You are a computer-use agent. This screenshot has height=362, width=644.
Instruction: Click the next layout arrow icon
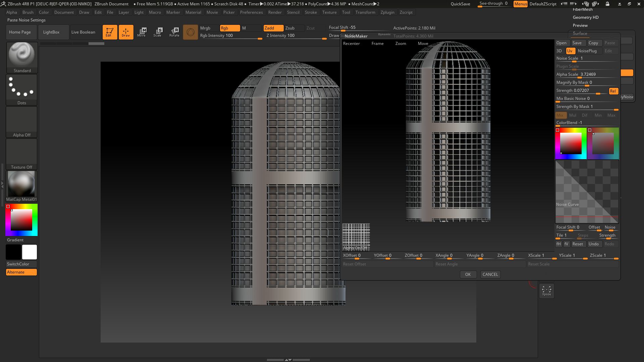pos(574,4)
